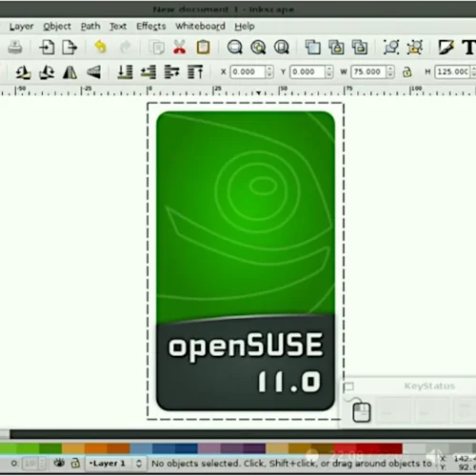The height and width of the screenshot is (476, 476).
Task: Click the X coordinate input field
Action: [248, 71]
